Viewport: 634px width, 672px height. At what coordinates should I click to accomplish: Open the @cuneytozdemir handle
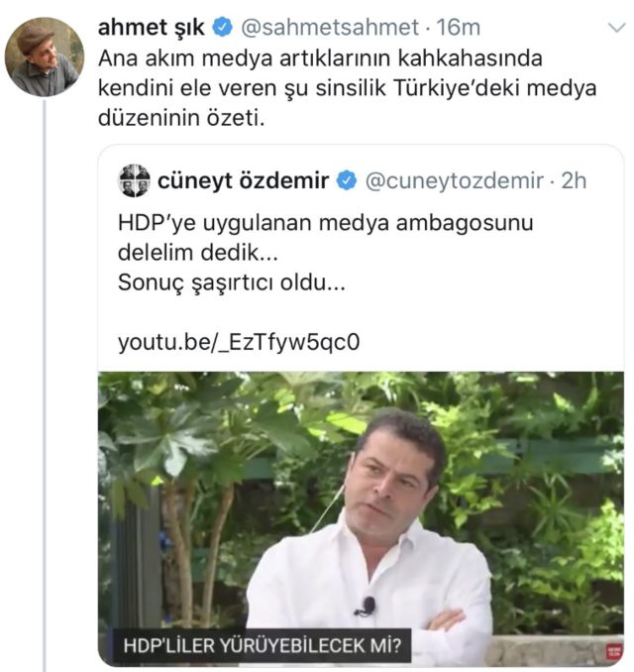(x=454, y=180)
